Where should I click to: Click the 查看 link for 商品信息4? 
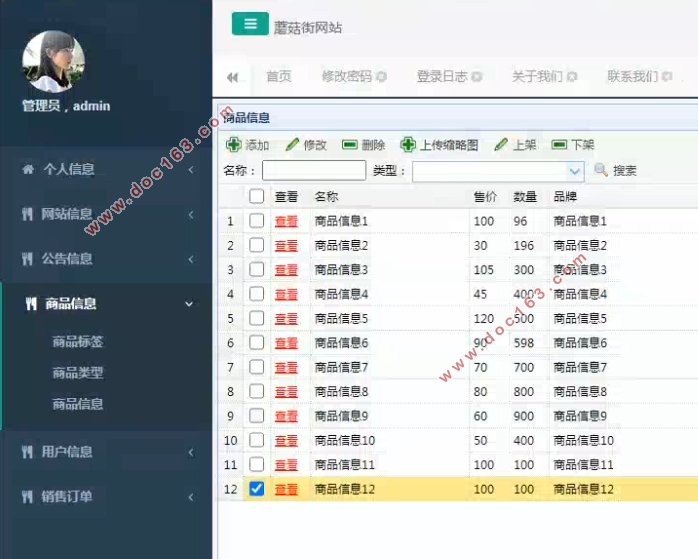[286, 294]
